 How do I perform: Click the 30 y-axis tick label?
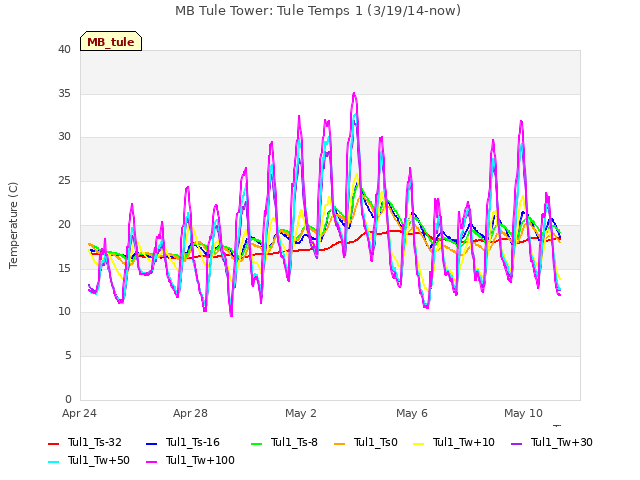[64, 137]
